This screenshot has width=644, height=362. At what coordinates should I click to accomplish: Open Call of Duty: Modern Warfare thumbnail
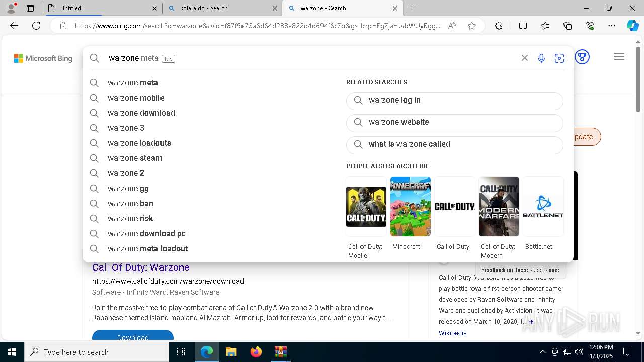click(x=499, y=207)
